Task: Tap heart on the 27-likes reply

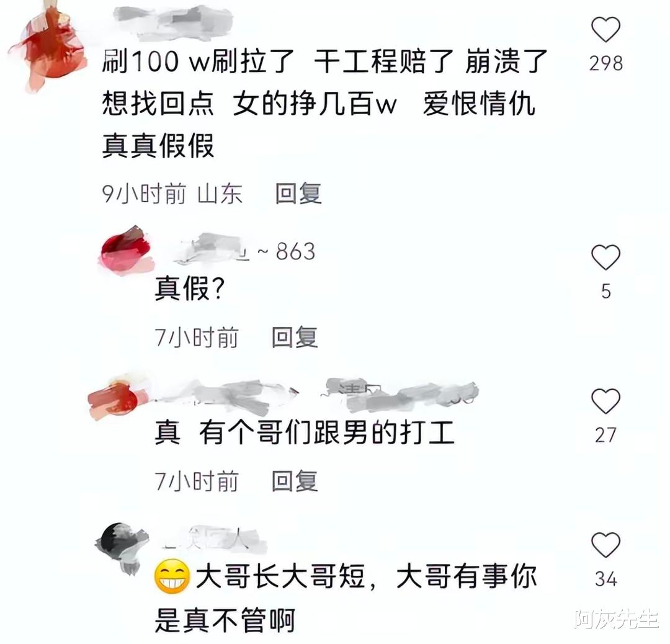Action: 605,401
